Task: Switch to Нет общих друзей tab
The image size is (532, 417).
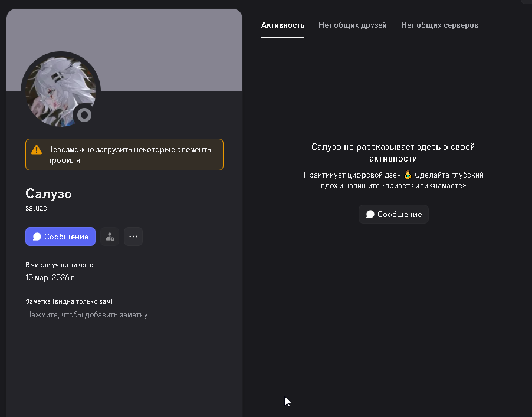Action: point(353,25)
